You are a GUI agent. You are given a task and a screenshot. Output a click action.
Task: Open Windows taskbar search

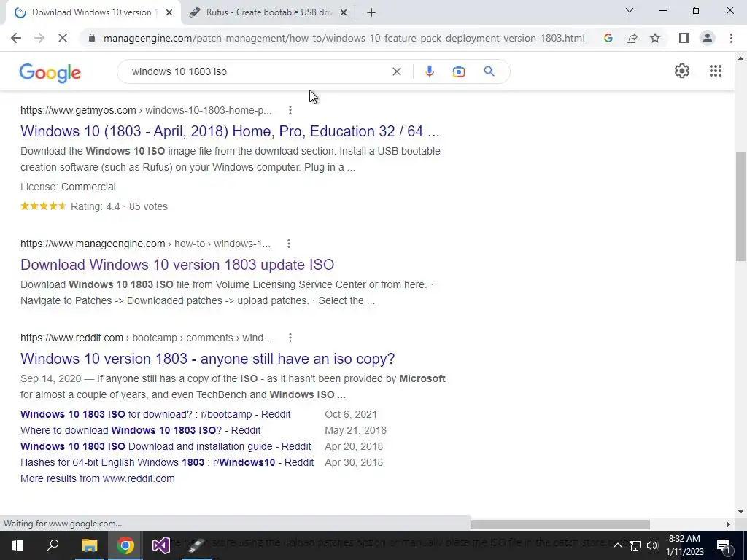(x=53, y=545)
